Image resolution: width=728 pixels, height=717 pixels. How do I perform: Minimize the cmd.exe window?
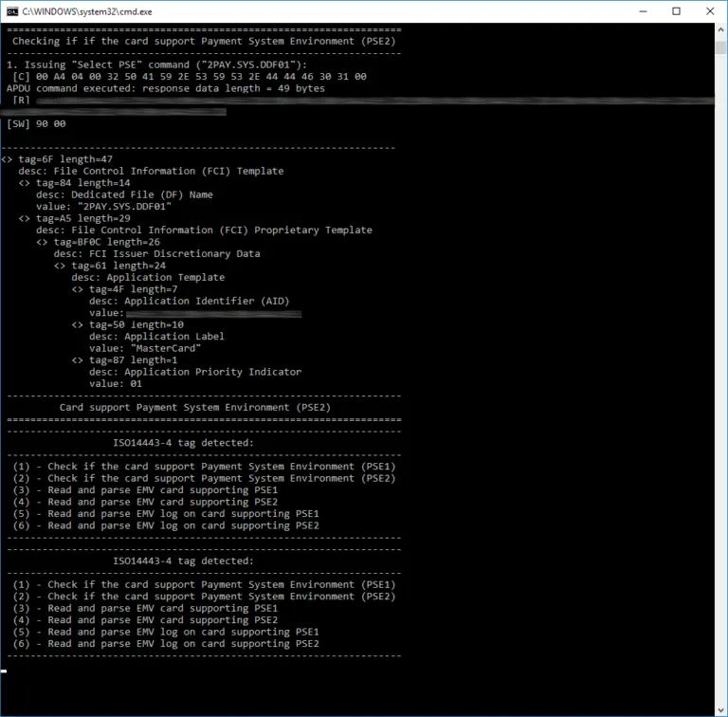click(643, 11)
